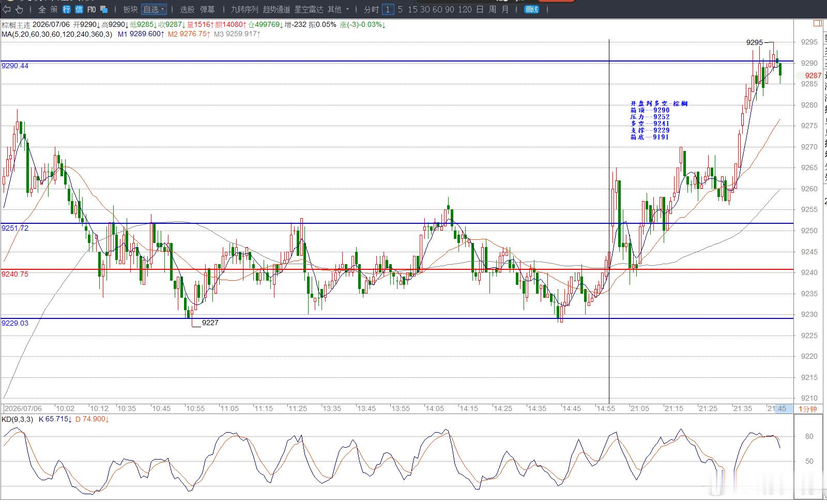Expand the 自选 dropdown
This screenshot has width=827, height=504.
(154, 9)
